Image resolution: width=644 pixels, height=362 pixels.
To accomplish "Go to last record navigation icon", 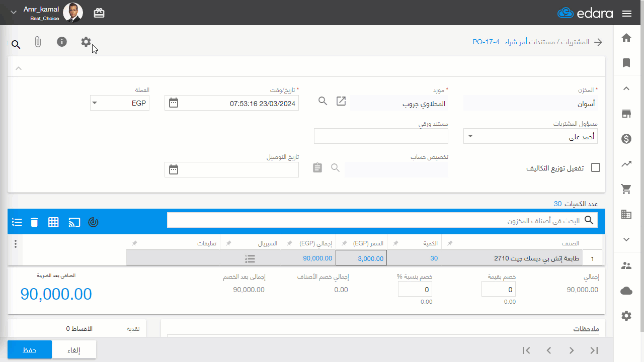I will click(x=594, y=350).
